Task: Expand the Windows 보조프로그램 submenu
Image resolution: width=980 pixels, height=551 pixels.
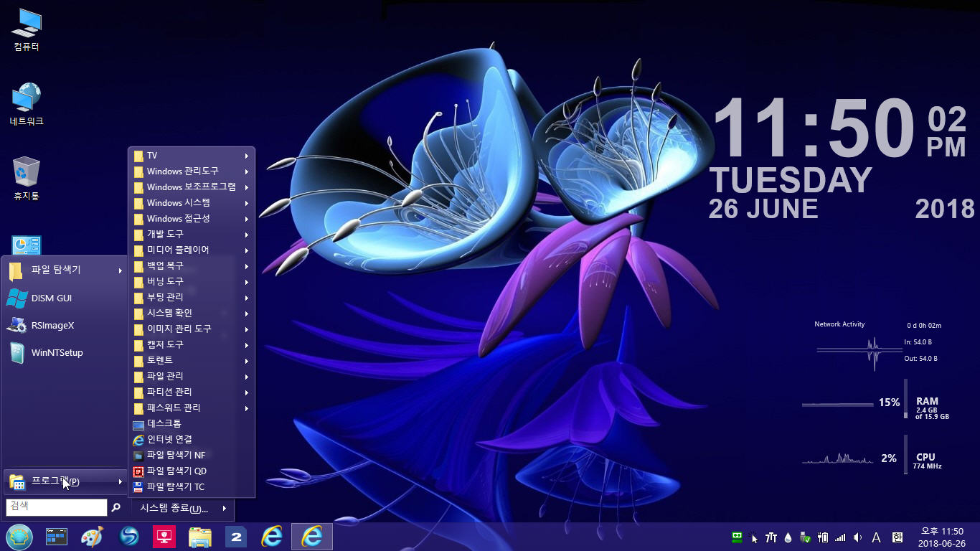Action: coord(191,187)
